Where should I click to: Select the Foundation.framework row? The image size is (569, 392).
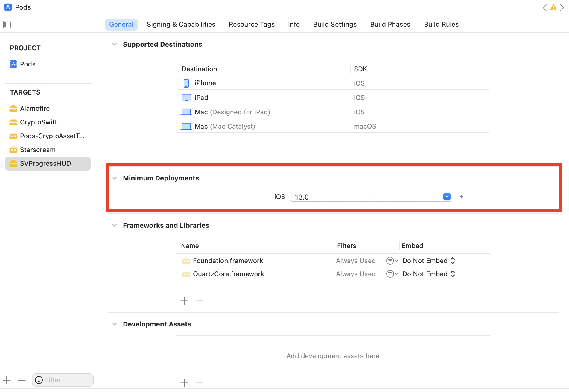click(333, 261)
